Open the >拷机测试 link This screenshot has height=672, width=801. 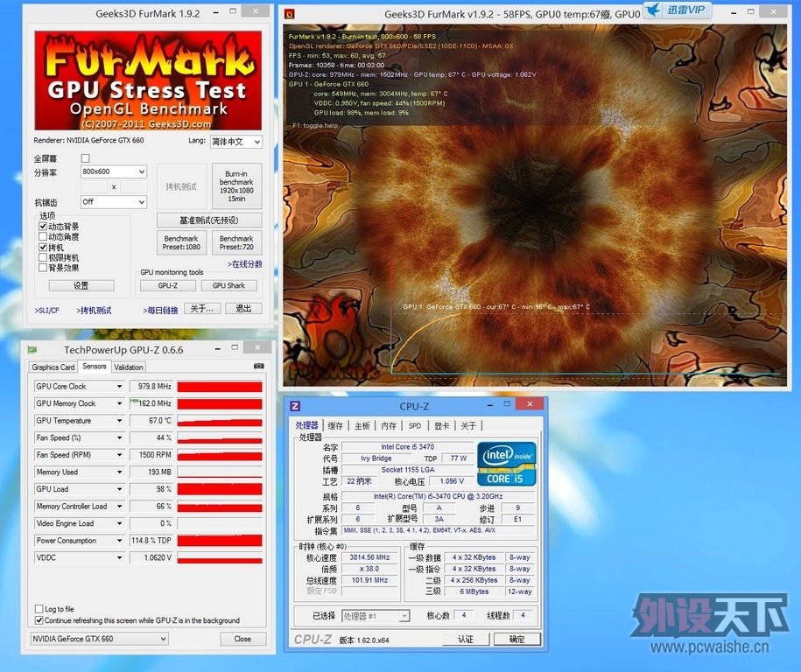pyautogui.click(x=94, y=310)
